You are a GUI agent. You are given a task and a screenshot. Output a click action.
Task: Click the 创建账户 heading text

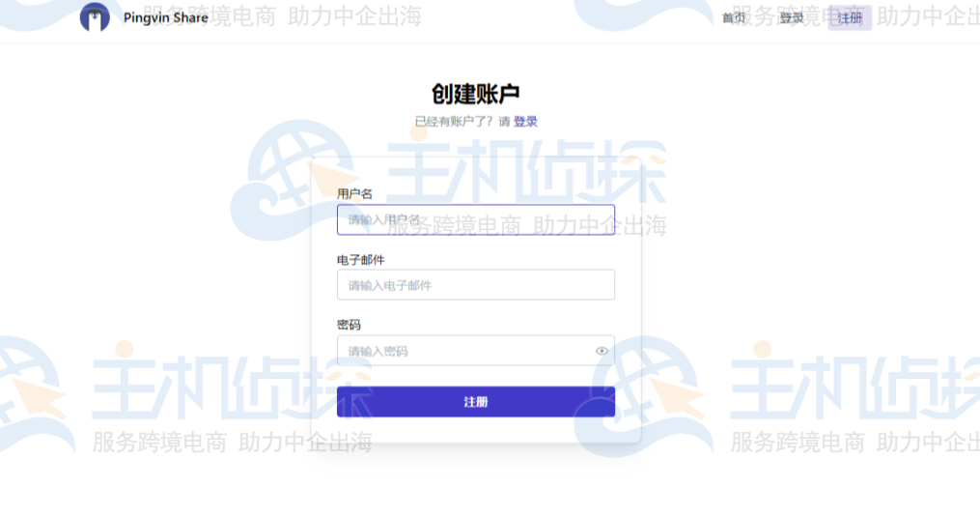pos(476,94)
